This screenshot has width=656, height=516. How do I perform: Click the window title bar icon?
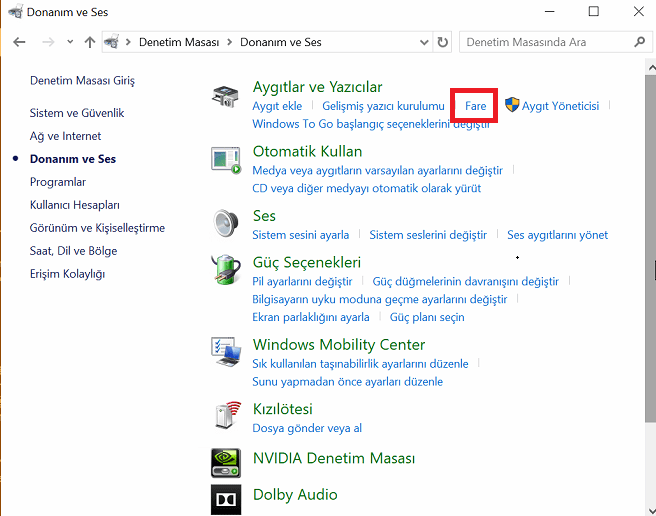15,12
